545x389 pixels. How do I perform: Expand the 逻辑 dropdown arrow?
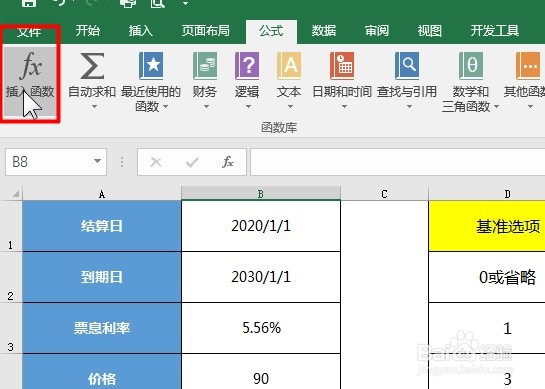point(248,107)
